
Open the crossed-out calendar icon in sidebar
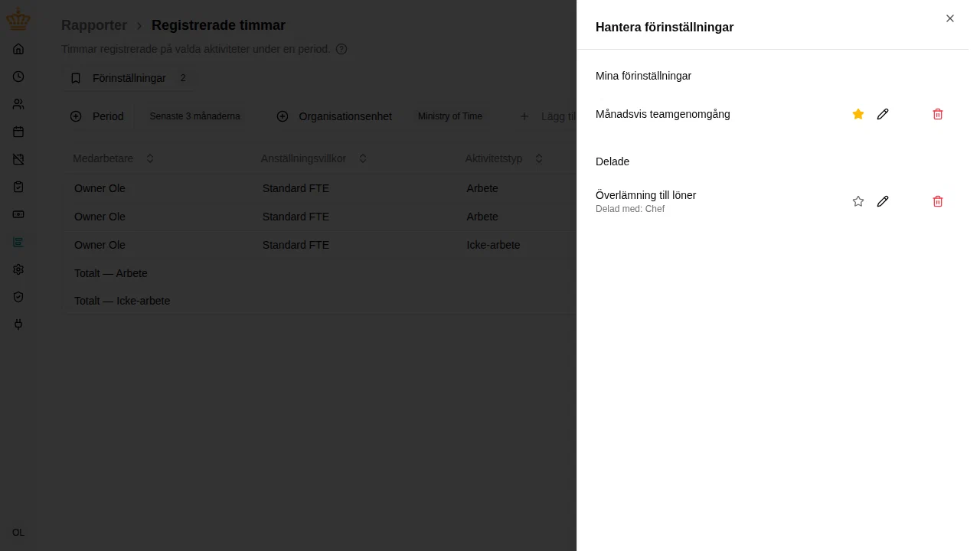coord(18,159)
